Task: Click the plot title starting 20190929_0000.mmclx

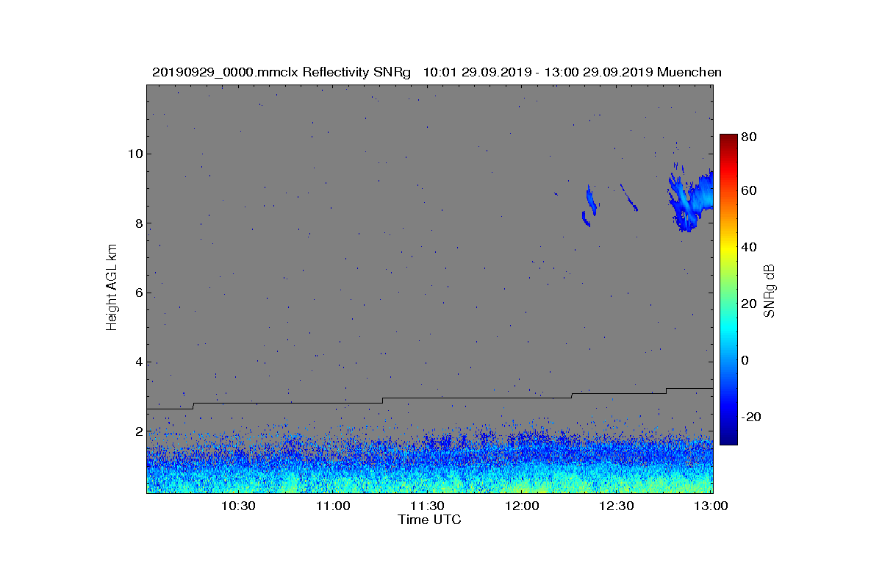Action: pos(437,72)
